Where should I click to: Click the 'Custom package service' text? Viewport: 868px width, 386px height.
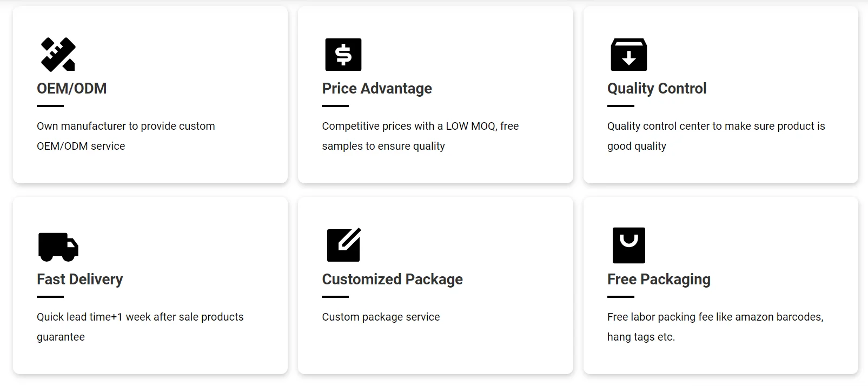click(381, 317)
